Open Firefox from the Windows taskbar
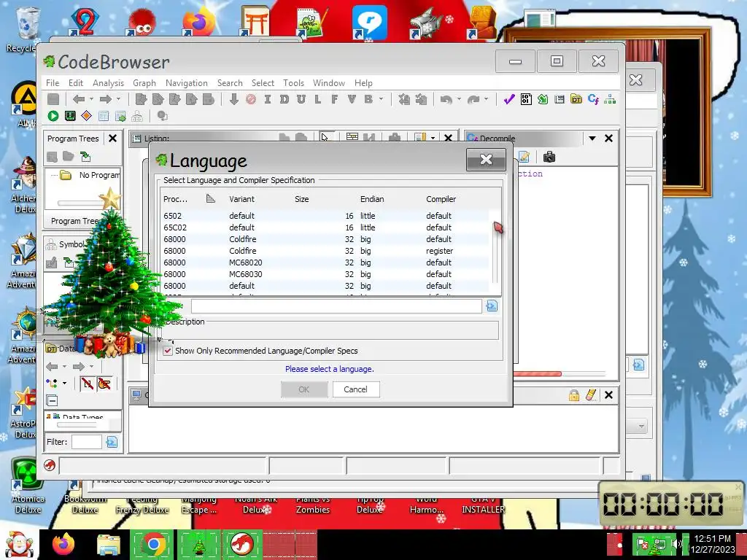 (63, 544)
